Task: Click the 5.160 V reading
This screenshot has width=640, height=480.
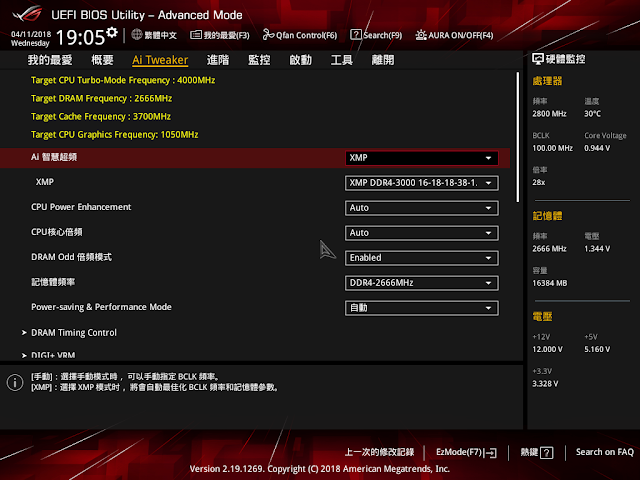Action: click(x=597, y=349)
